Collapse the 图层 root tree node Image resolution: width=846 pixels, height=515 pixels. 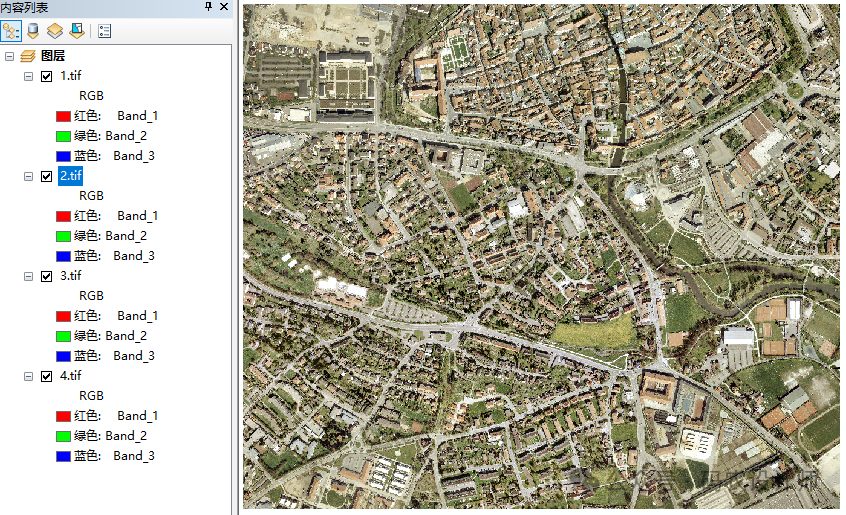pos(10,56)
